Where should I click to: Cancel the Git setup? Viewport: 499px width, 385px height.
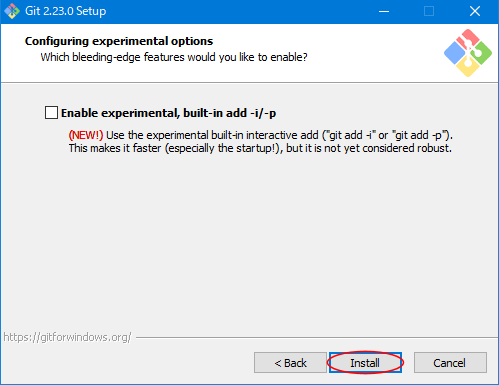(x=450, y=363)
